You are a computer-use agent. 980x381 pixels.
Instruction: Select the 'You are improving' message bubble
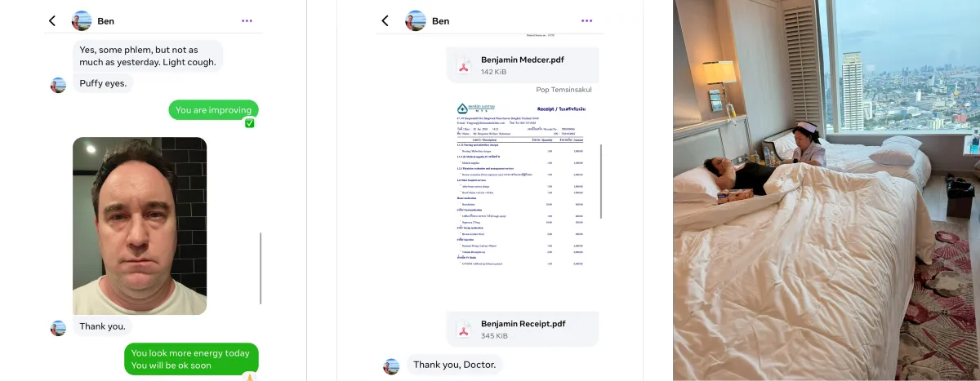click(214, 110)
